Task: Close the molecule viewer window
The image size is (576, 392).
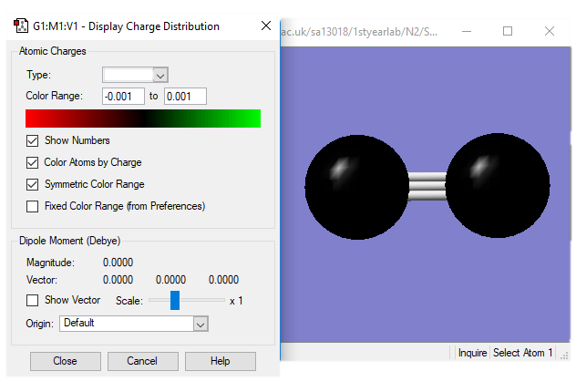Action: click(550, 32)
